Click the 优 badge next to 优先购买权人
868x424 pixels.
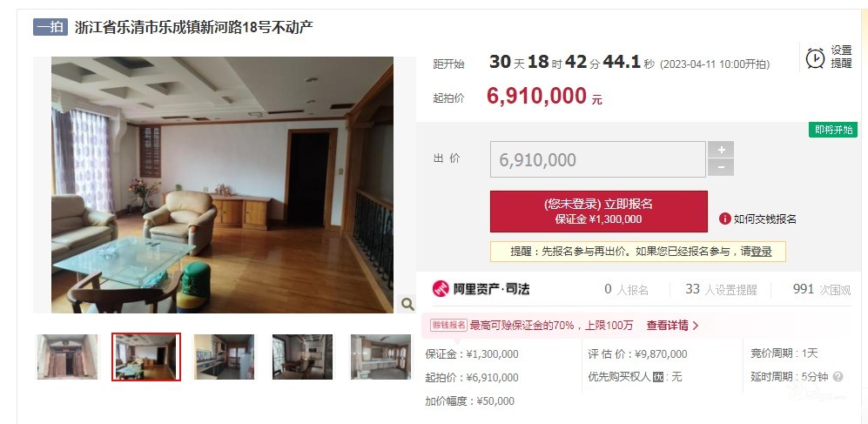click(657, 378)
